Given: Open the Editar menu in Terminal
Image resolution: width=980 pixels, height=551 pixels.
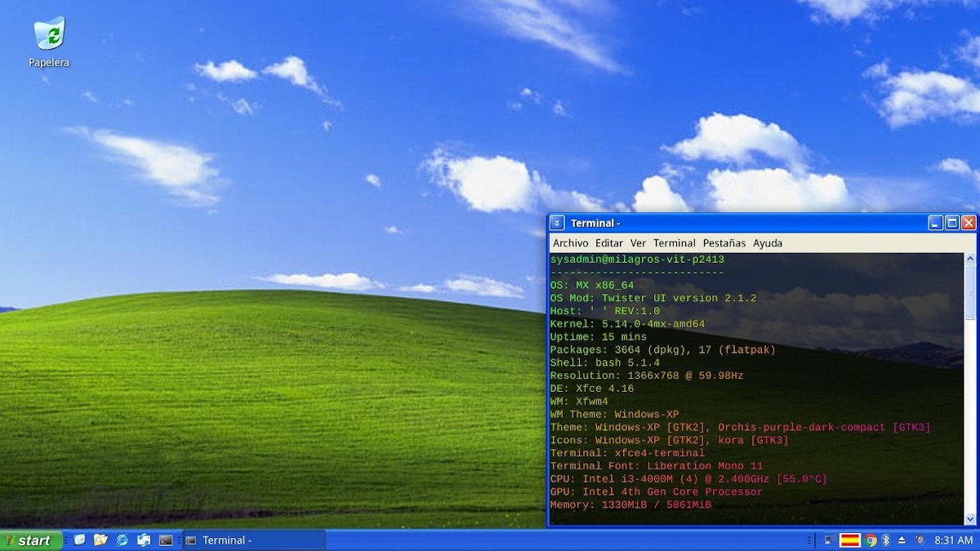Looking at the screenshot, I should 608,243.
